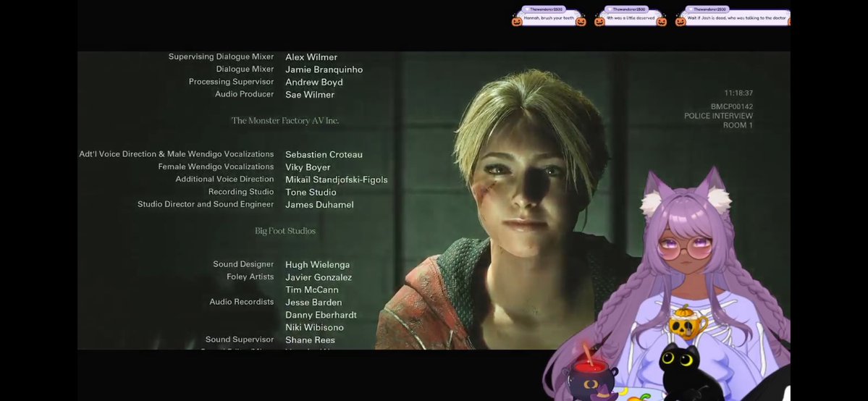Click the 11:18:37 timestamp
This screenshot has width=868, height=401.
[x=738, y=93]
